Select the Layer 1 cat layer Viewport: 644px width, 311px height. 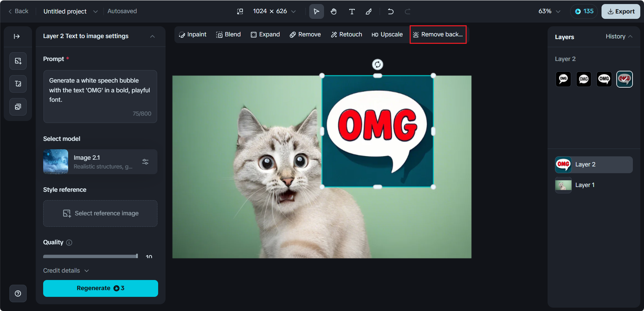594,185
